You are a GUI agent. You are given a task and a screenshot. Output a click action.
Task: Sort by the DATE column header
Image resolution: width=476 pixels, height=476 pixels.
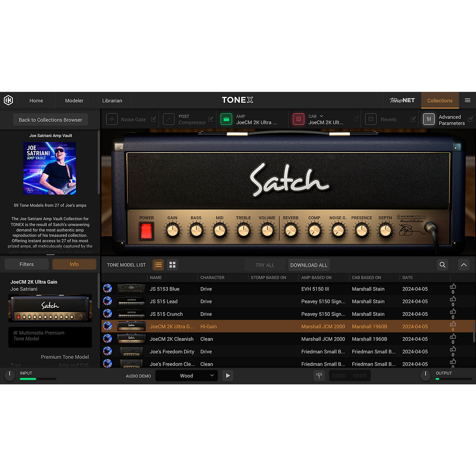pyautogui.click(x=407, y=278)
